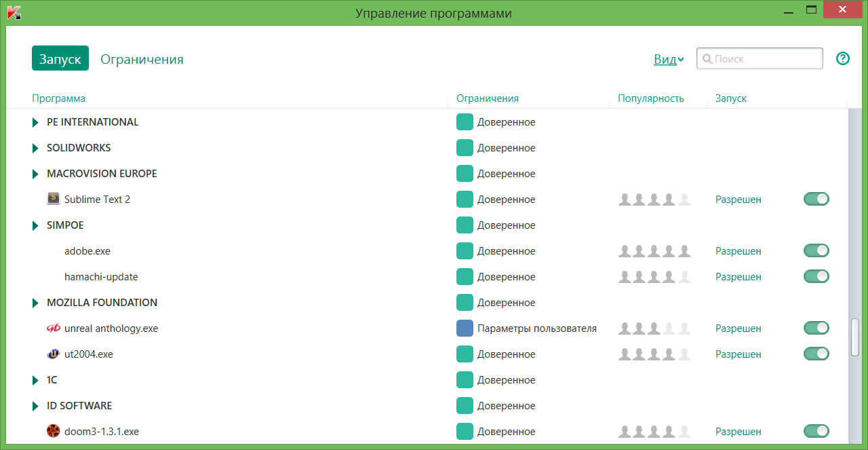This screenshot has height=450, width=868.
Task: Turn off launch switch for ut2004.exe
Action: click(x=816, y=354)
